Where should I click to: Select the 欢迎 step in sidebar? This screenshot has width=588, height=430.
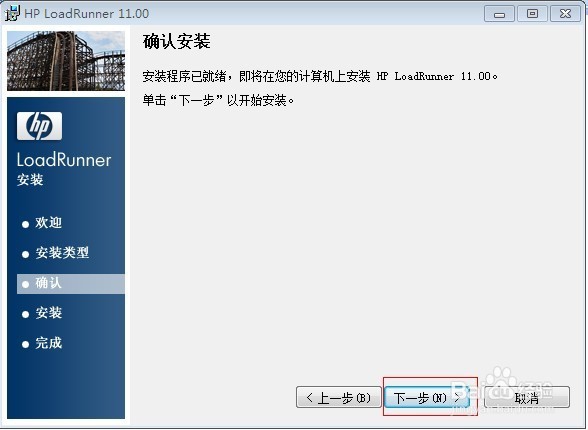pos(48,223)
